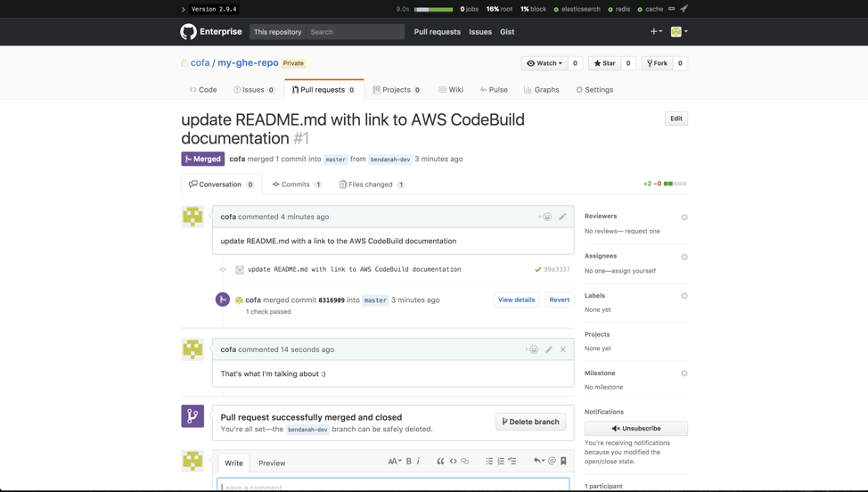Apply italic formatting in comment editor
Image resolution: width=868 pixels, height=492 pixels.
click(x=418, y=461)
